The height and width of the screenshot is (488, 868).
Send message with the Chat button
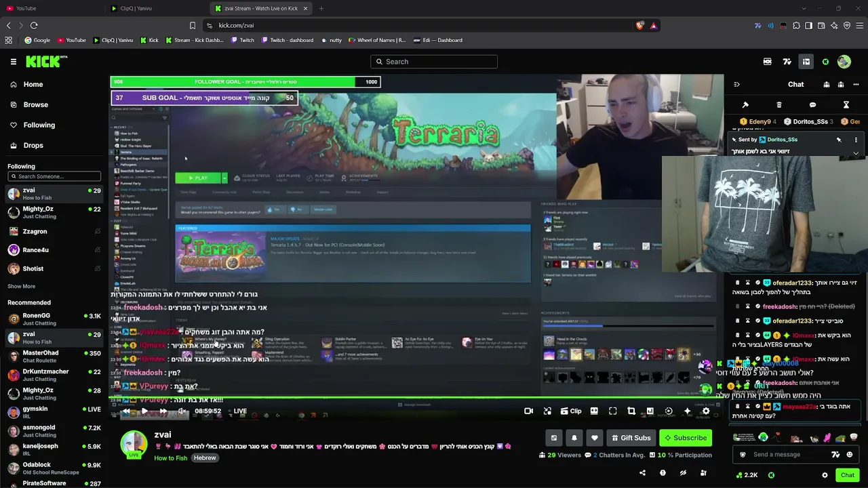[848, 475]
